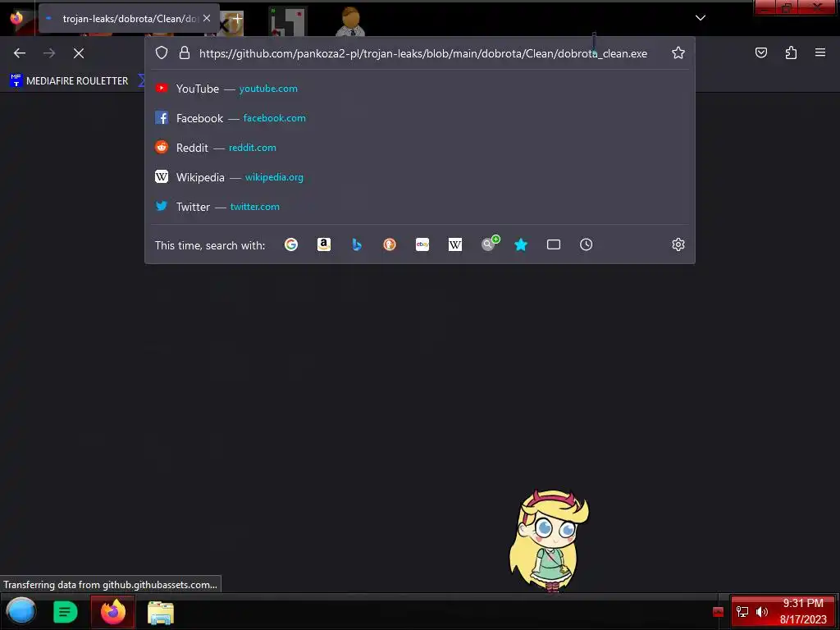Search with Google this time
The image size is (840, 630).
tap(291, 244)
